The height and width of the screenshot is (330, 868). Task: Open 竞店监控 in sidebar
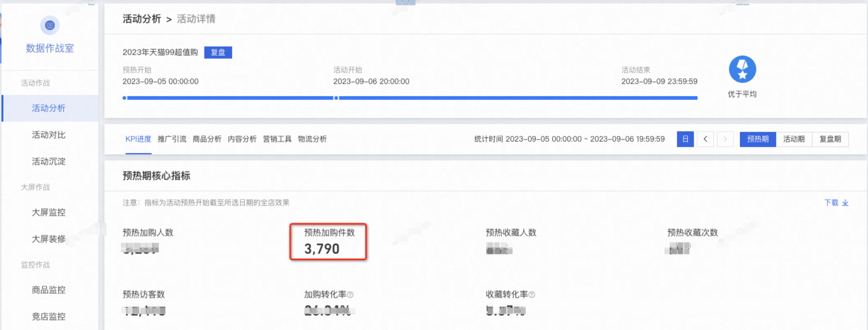48,317
